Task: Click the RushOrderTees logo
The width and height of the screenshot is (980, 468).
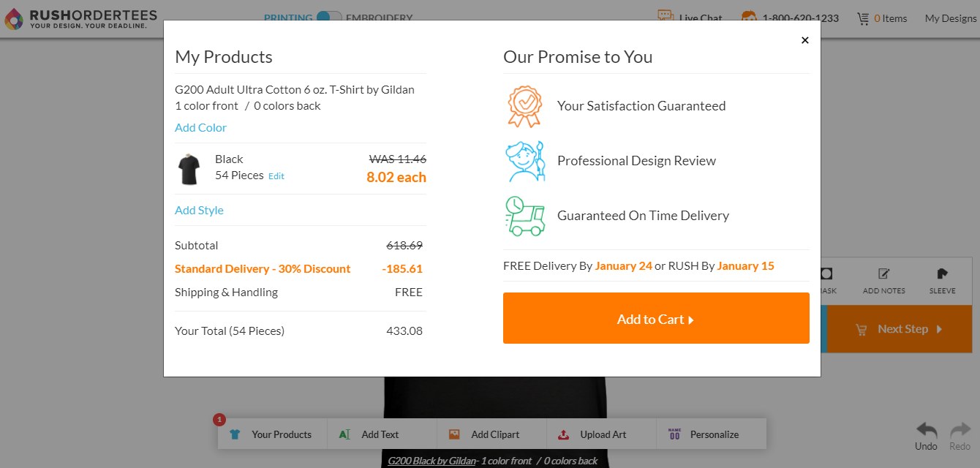Action: [80, 18]
